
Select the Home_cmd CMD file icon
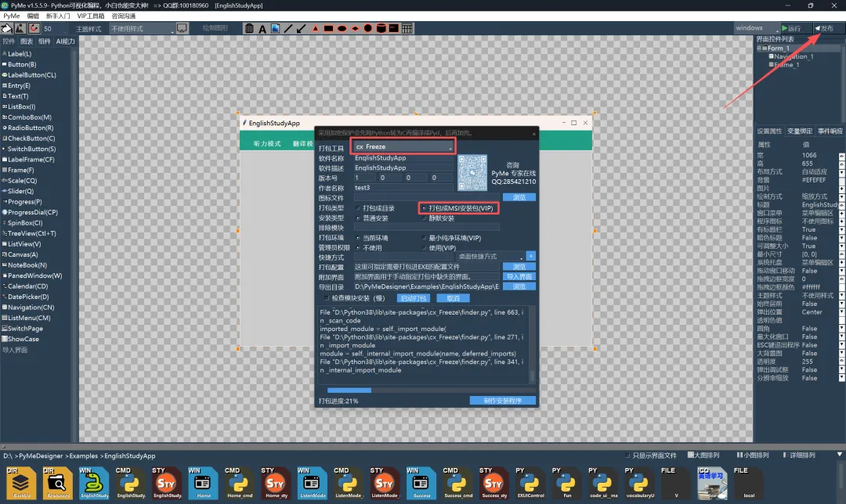click(240, 483)
